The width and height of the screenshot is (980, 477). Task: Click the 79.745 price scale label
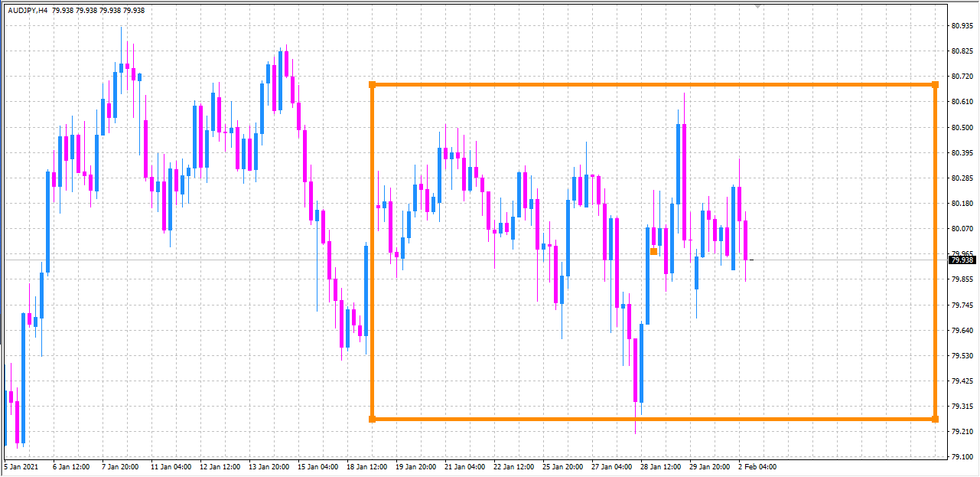coord(962,305)
